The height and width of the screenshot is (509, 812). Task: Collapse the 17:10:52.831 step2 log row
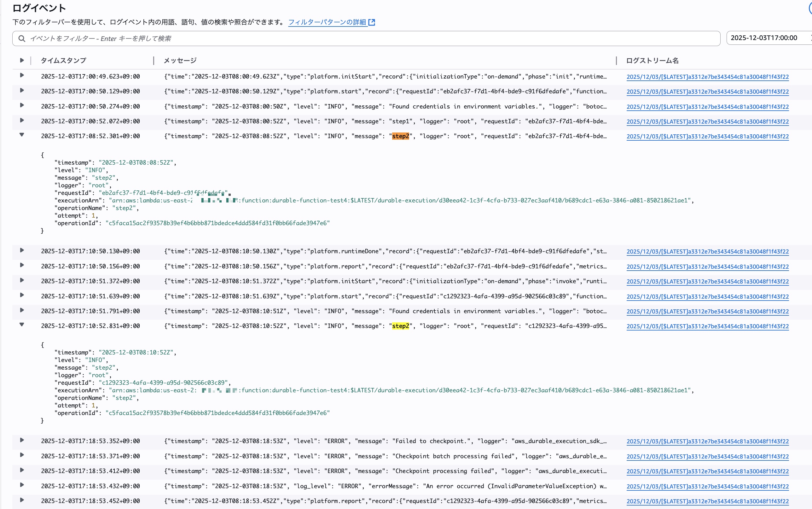click(22, 325)
